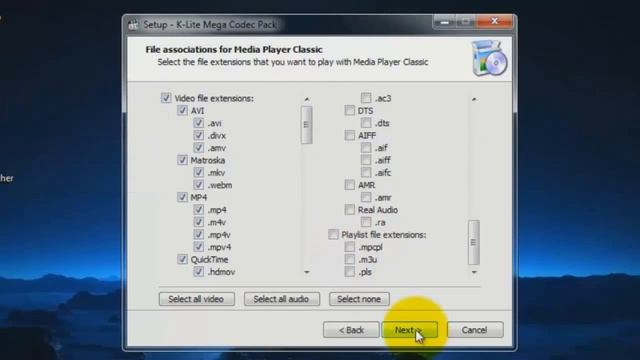Check the .aifc extension checkbox
Viewport: 640px width, 360px height.
tap(366, 172)
